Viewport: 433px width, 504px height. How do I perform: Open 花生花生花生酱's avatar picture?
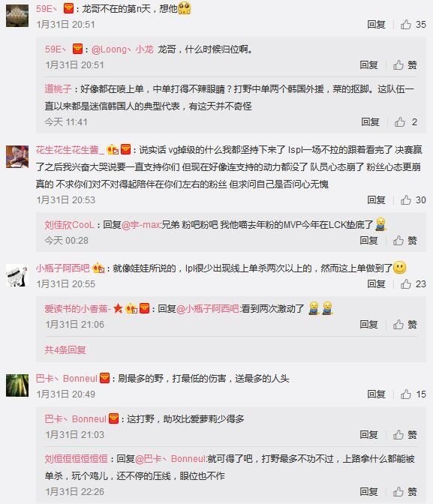(x=17, y=157)
